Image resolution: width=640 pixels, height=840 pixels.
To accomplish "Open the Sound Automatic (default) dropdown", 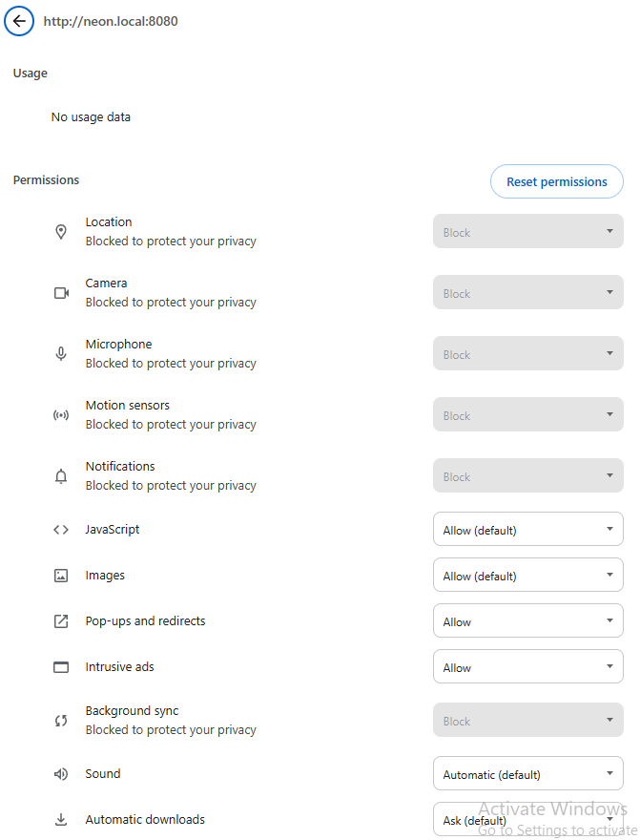I will (x=528, y=773).
